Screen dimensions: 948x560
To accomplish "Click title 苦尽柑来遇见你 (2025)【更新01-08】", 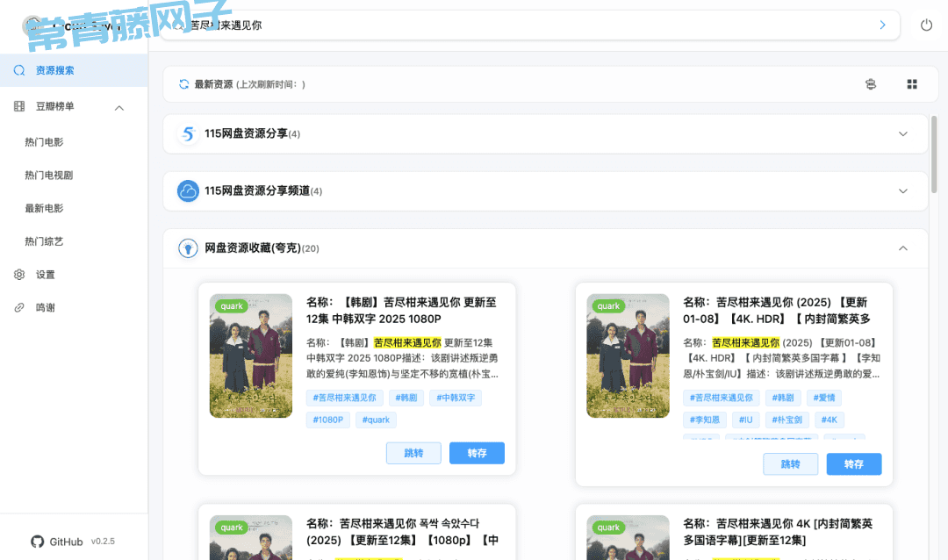I will 778,310.
